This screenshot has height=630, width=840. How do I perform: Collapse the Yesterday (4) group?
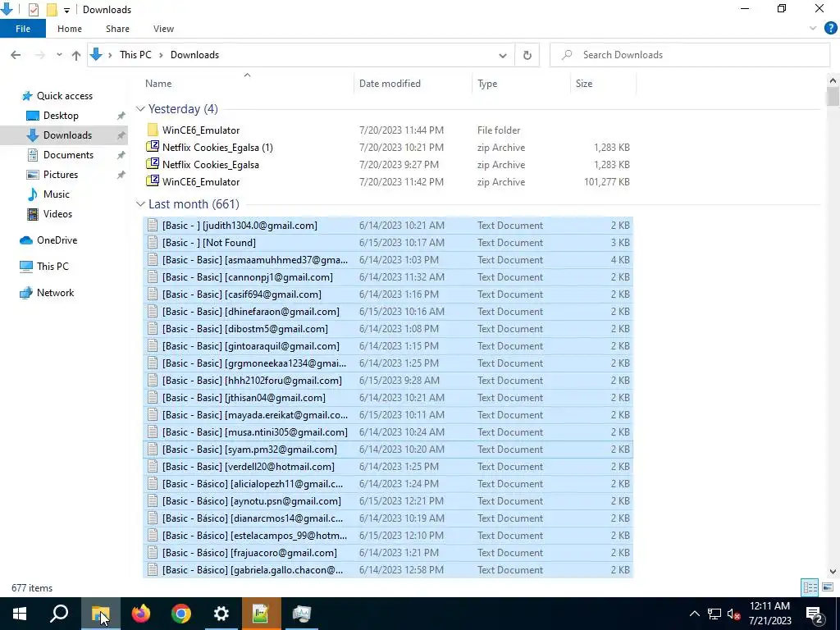click(x=140, y=109)
